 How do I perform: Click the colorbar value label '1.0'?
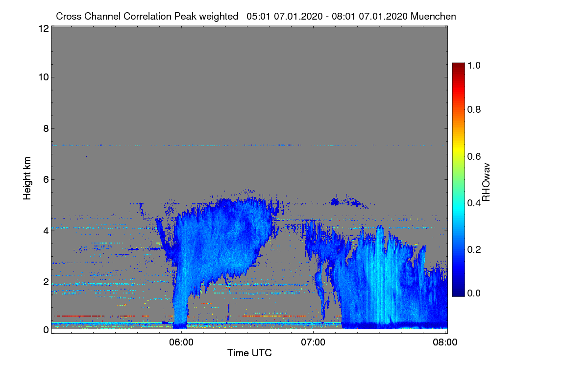(473, 65)
